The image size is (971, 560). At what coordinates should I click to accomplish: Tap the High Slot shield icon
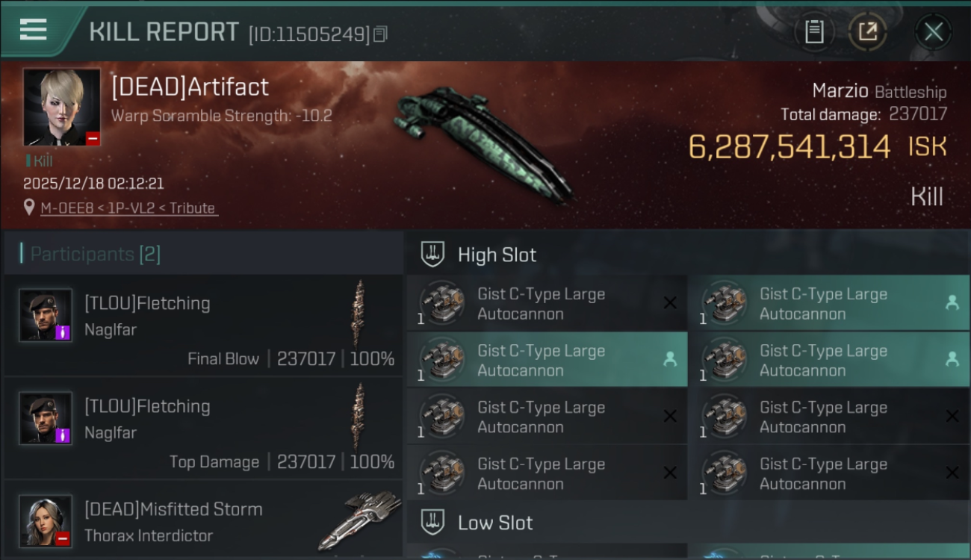coord(433,255)
